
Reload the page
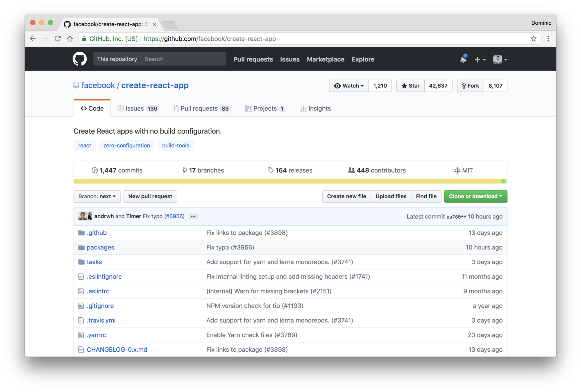point(58,39)
